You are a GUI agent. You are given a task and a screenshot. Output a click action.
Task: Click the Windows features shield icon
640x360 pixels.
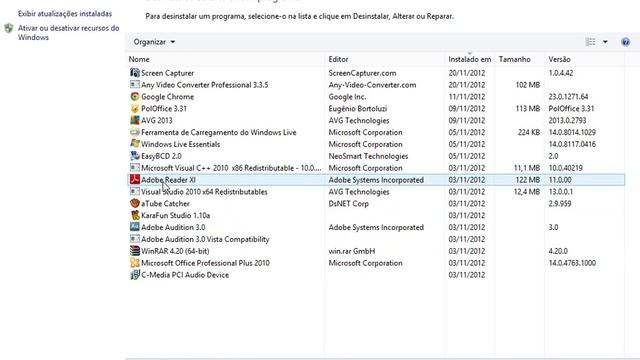pos(9,28)
